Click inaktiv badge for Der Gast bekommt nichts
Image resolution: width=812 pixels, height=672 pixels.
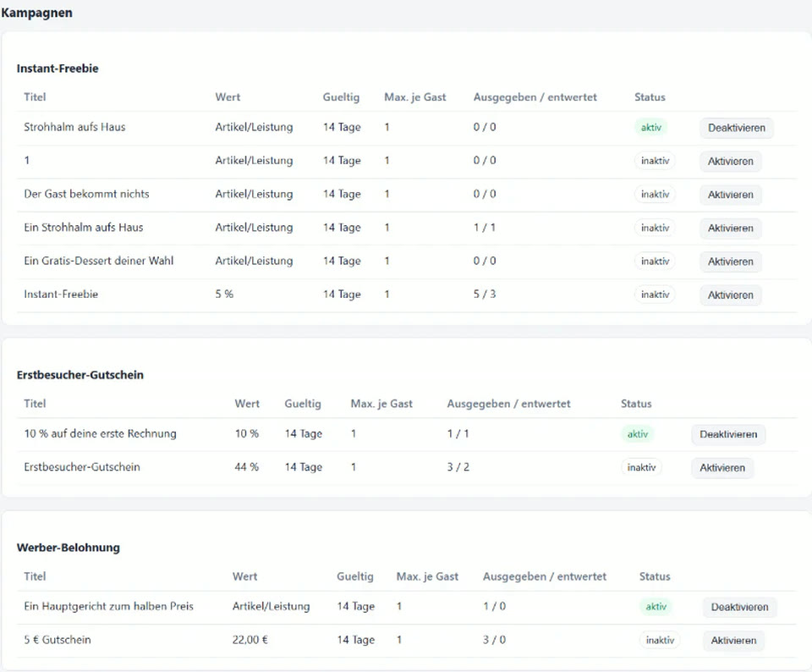pyautogui.click(x=655, y=195)
